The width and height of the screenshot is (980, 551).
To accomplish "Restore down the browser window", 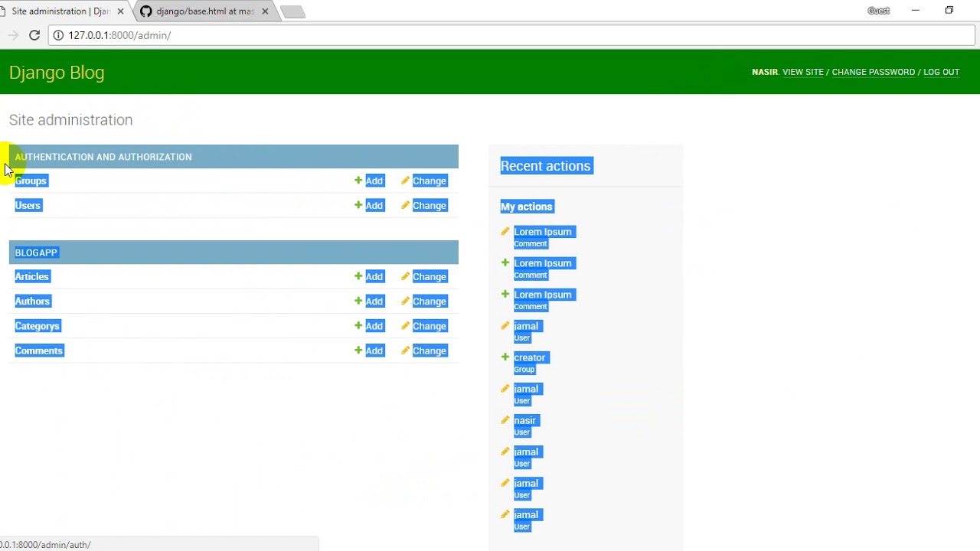I will [x=949, y=11].
